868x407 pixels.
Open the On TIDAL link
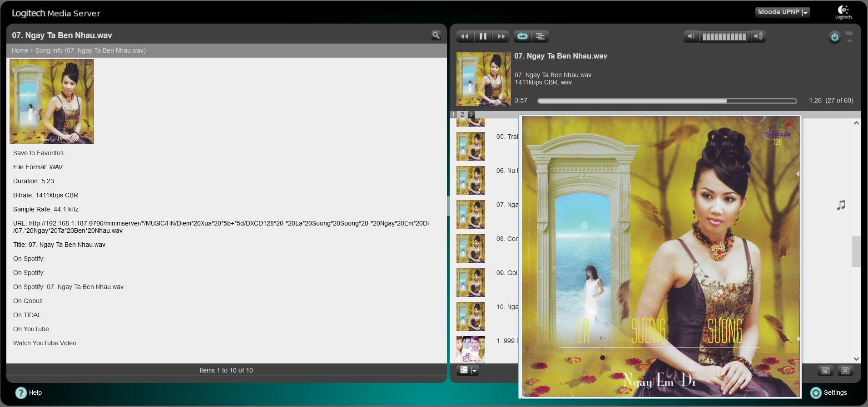pos(27,315)
